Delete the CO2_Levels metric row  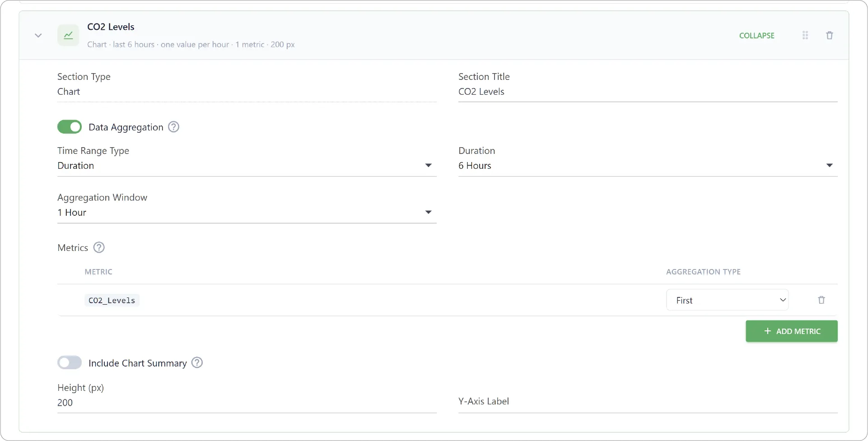tap(821, 300)
